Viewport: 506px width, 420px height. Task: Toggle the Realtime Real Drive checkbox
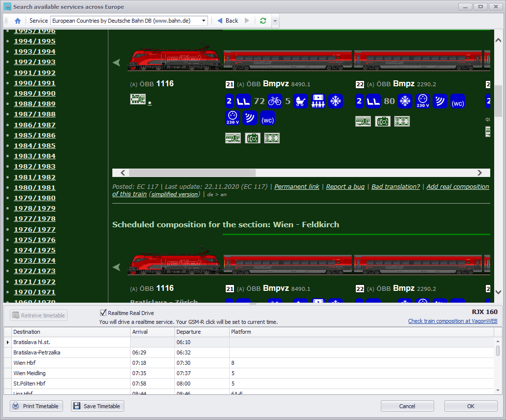pos(103,313)
